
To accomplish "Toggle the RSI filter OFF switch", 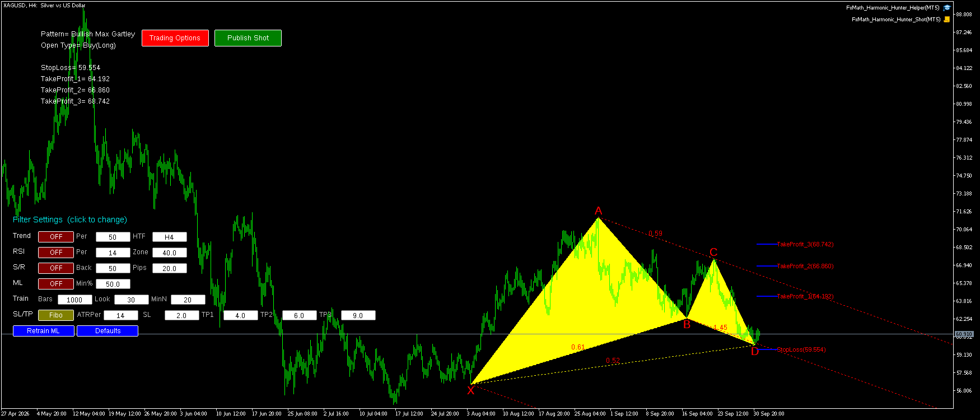I will point(56,253).
